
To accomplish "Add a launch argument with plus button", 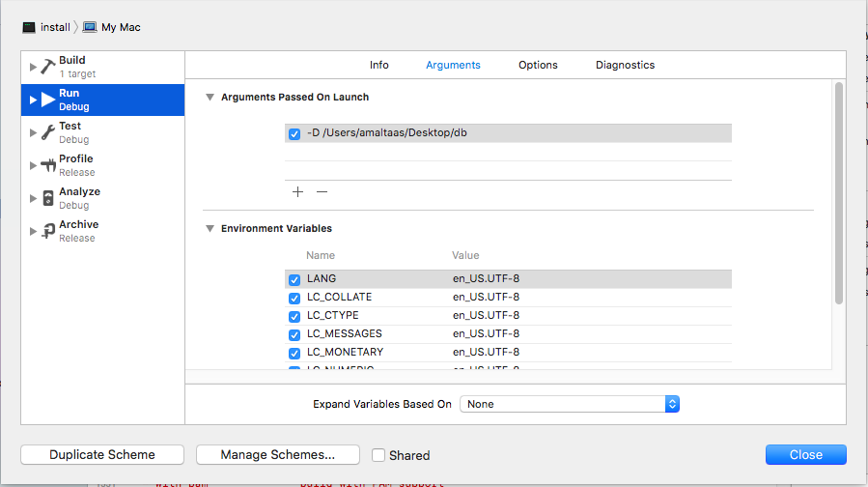I will point(297,191).
